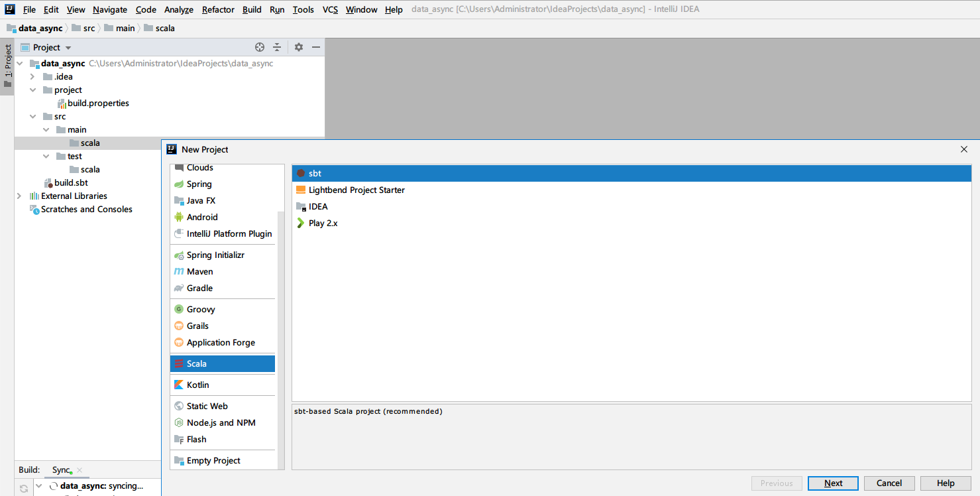The image size is (980, 496).
Task: Click data_async in the navigation breadcrumb
Action: 34,29
